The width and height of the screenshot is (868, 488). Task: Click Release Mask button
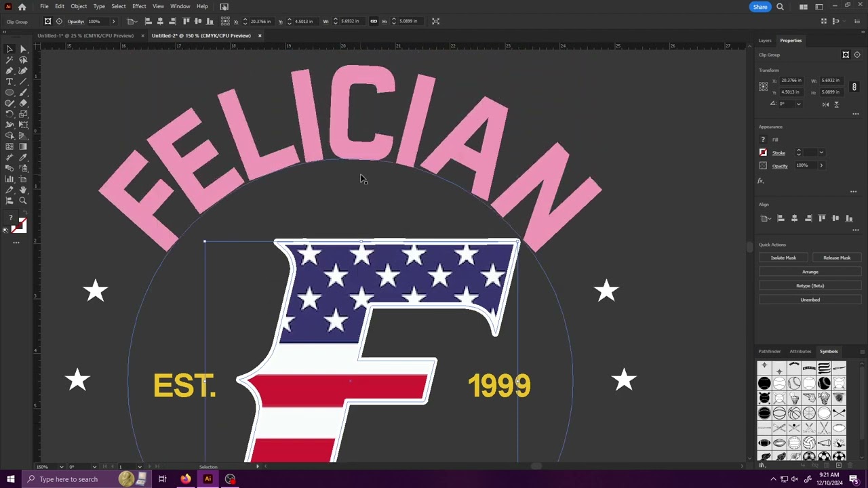tap(837, 258)
